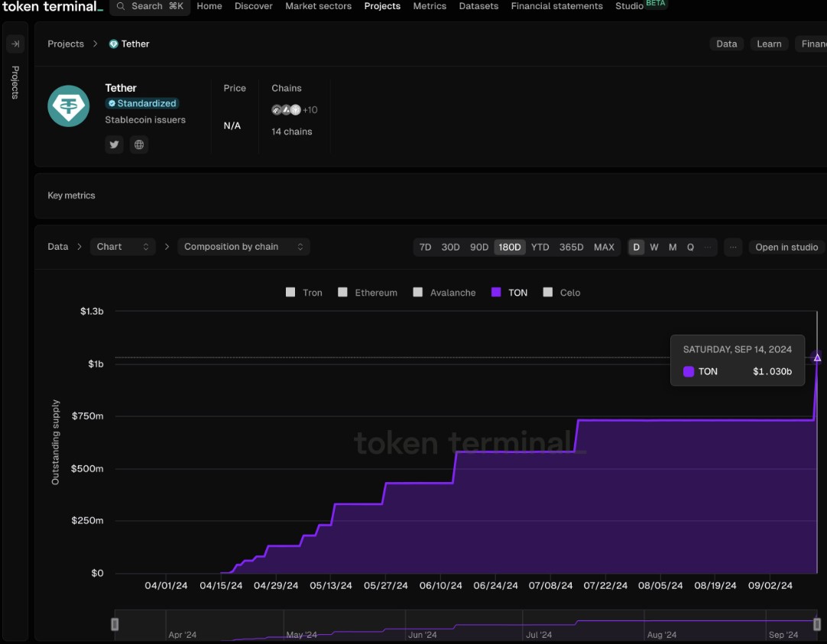Click the Learn button
This screenshot has height=644, width=827.
coord(769,44)
